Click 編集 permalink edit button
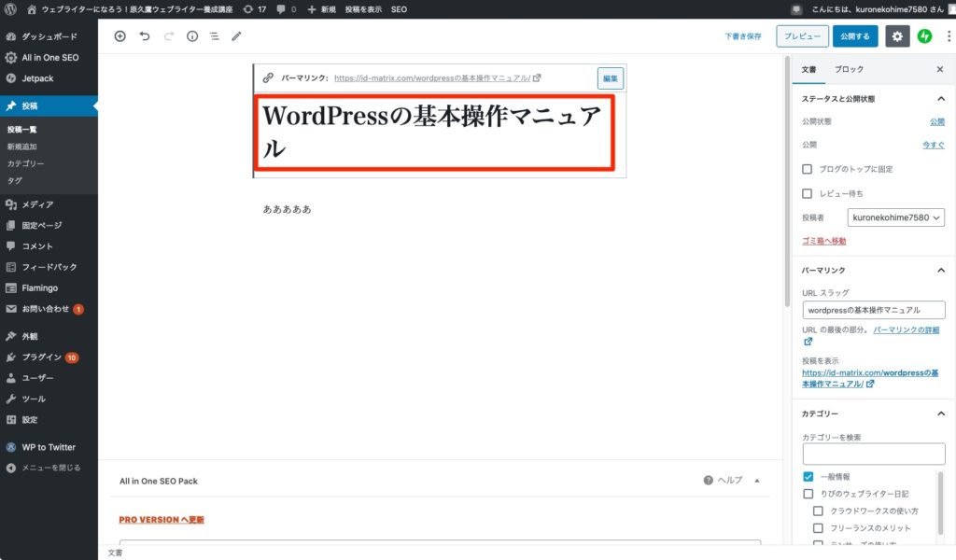 (610, 78)
